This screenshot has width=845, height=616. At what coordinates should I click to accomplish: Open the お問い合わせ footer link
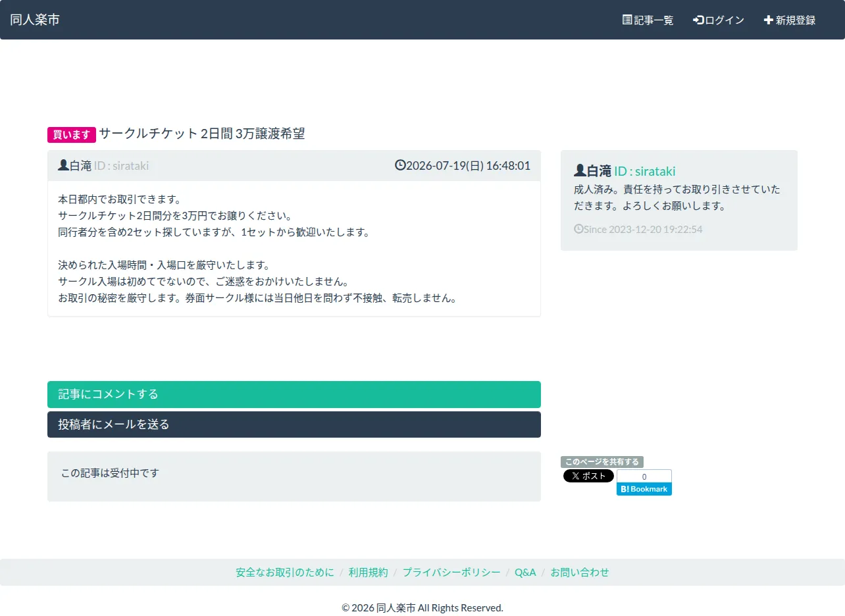(x=580, y=572)
